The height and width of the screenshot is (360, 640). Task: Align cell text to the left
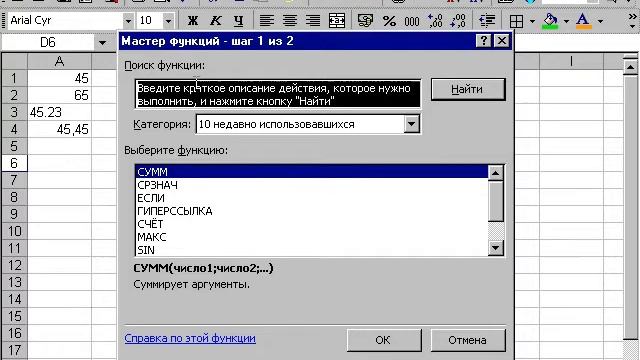[x=267, y=20]
